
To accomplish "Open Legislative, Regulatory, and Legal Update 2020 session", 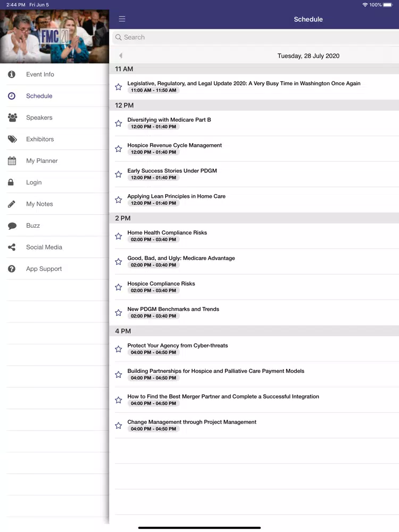I will [254, 87].
